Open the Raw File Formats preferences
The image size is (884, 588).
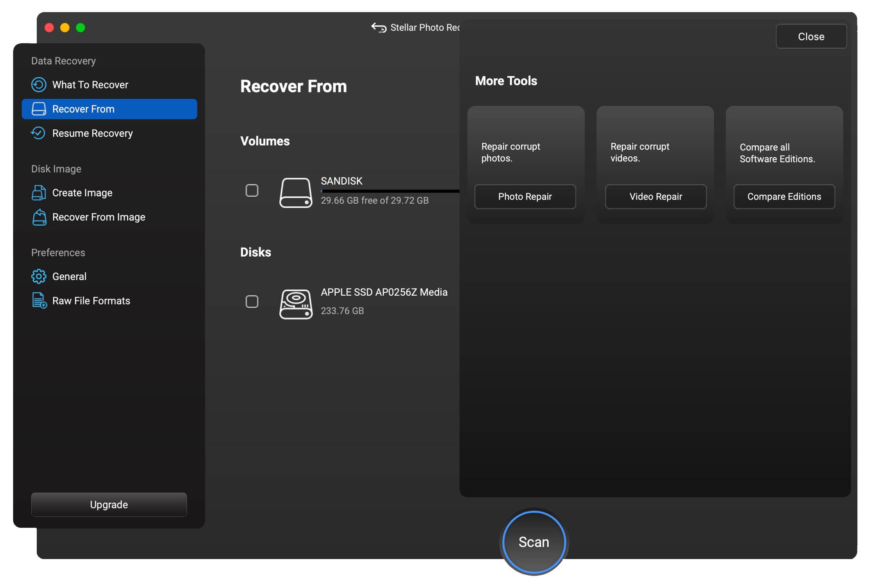(91, 301)
